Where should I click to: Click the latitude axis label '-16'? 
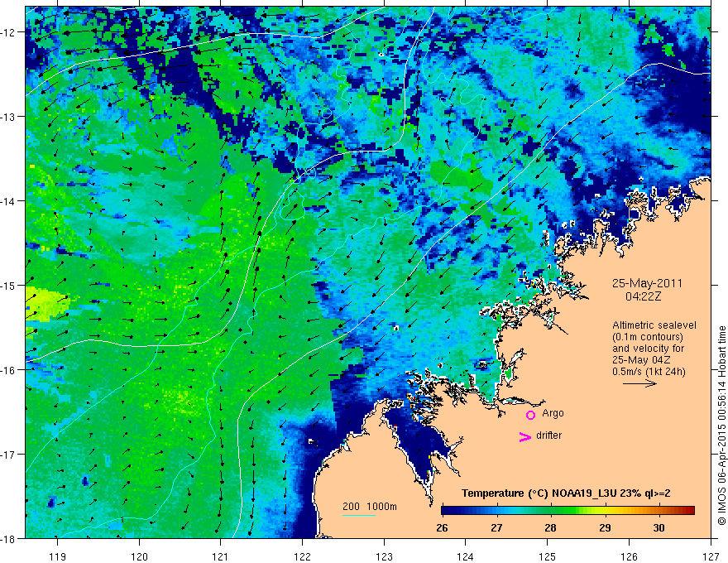pyautogui.click(x=8, y=370)
